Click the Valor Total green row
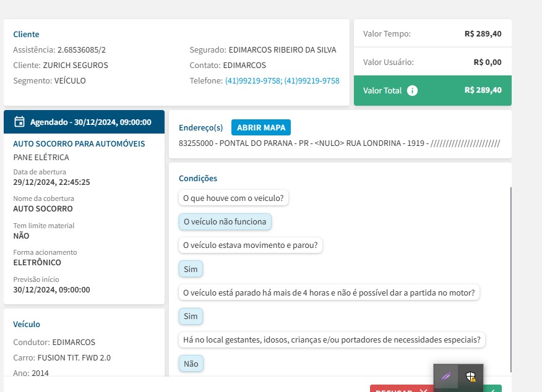The width and height of the screenshot is (542, 392). [x=432, y=90]
